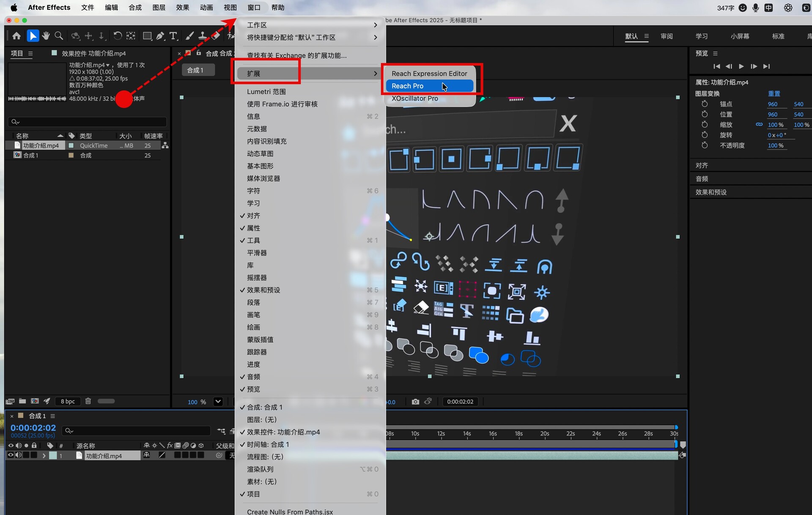This screenshot has height=515, width=812.
Task: Create new folder in Project panel
Action: tap(22, 401)
